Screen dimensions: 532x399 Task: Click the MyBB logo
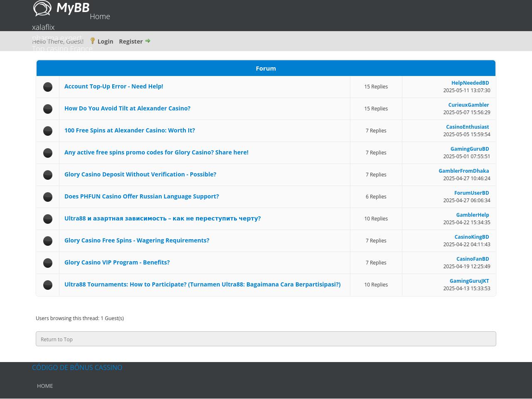pyautogui.click(x=61, y=8)
